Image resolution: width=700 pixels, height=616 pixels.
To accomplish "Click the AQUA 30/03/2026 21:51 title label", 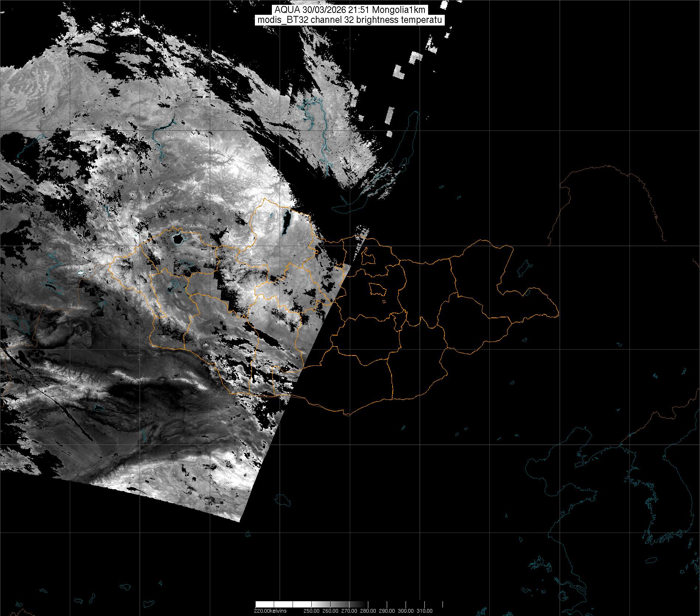I will tap(350, 10).
